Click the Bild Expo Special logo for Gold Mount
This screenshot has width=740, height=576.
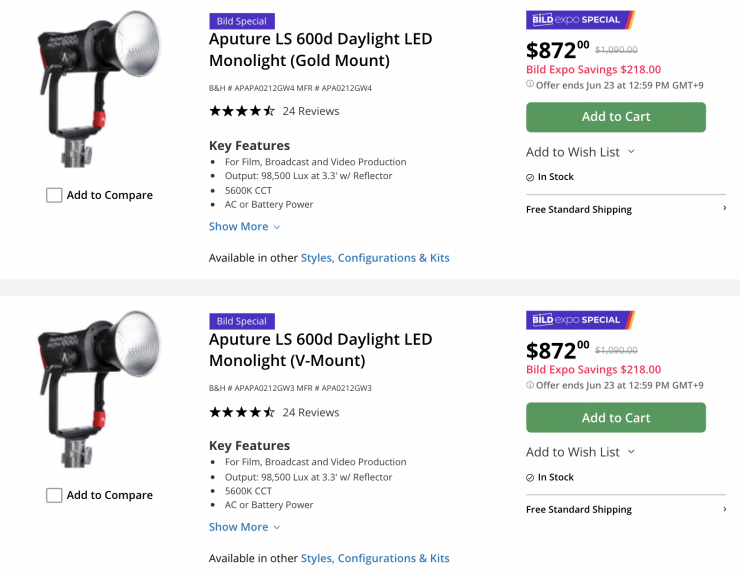pos(580,20)
